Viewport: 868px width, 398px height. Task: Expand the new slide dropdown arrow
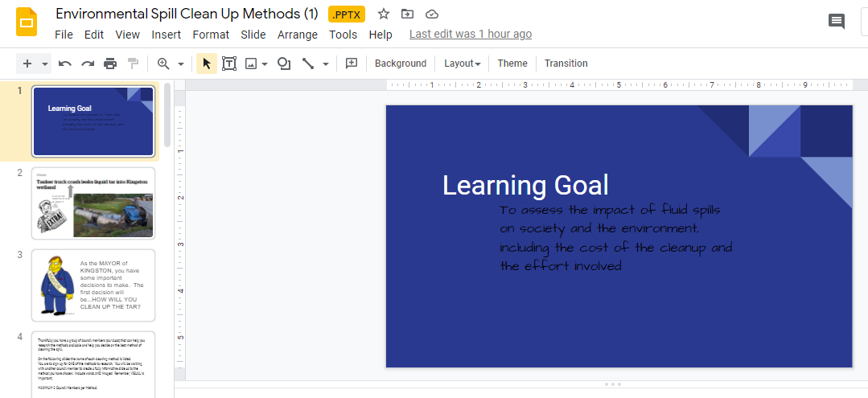tap(45, 64)
